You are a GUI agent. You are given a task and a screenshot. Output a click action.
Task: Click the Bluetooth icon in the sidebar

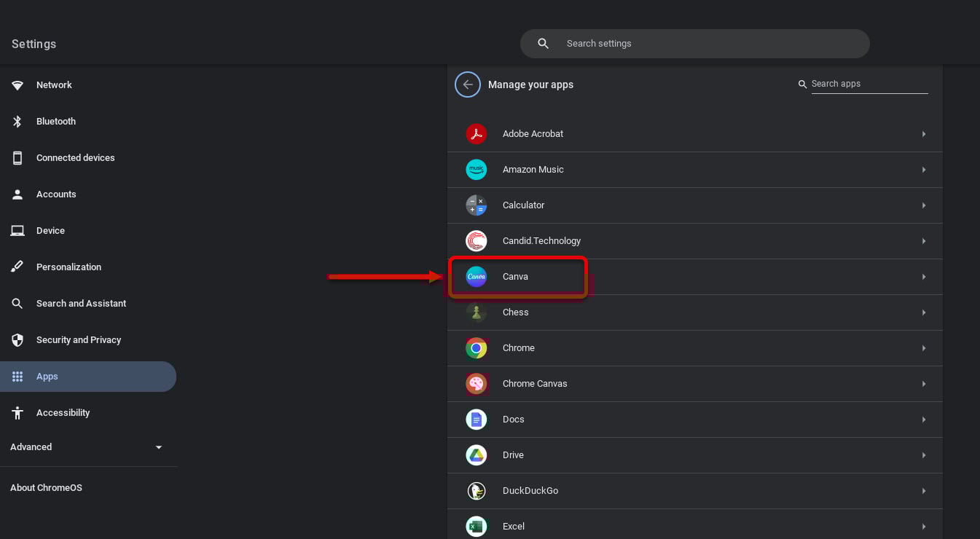point(17,121)
